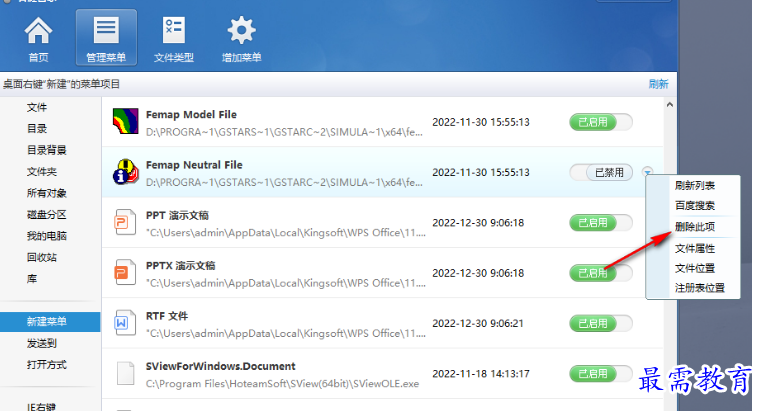760x411 pixels.
Task: Click the list scrollbar up arrow
Action: (670, 105)
